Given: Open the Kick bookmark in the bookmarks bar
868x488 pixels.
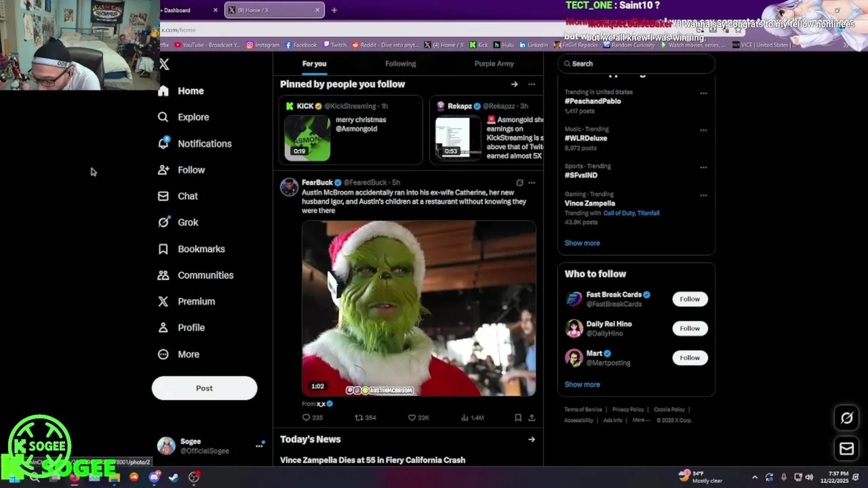Looking at the screenshot, I should pos(478,45).
